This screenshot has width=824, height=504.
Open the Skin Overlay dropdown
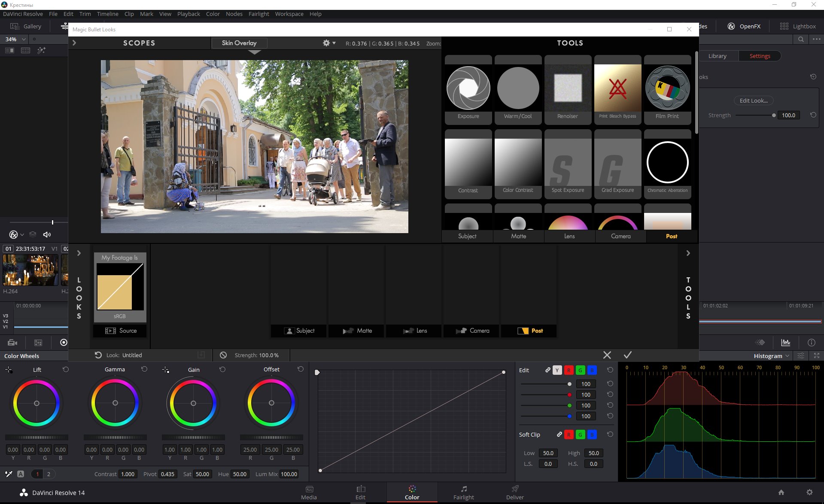tap(239, 43)
